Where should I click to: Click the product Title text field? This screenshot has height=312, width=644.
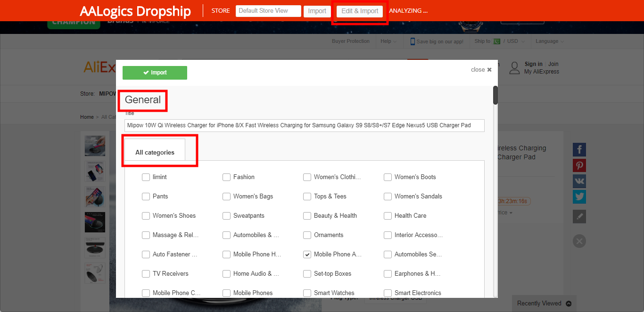click(x=305, y=125)
